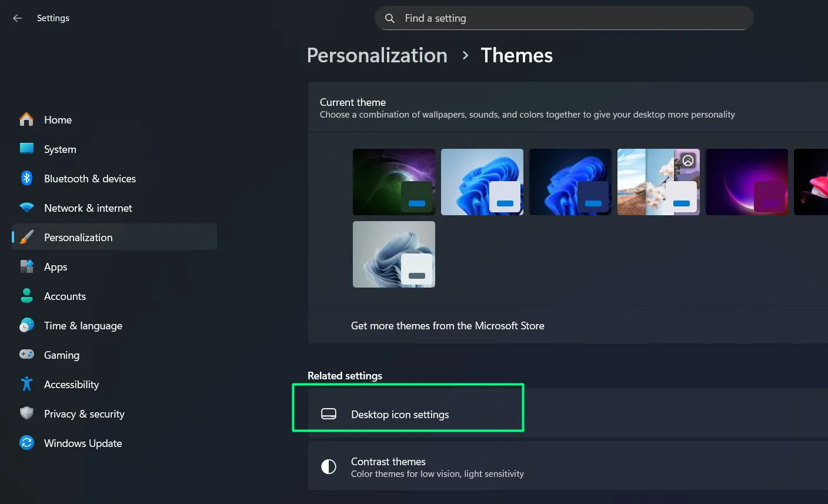Image resolution: width=828 pixels, height=504 pixels.
Task: Select the purple Captured Motion theme
Action: (747, 182)
